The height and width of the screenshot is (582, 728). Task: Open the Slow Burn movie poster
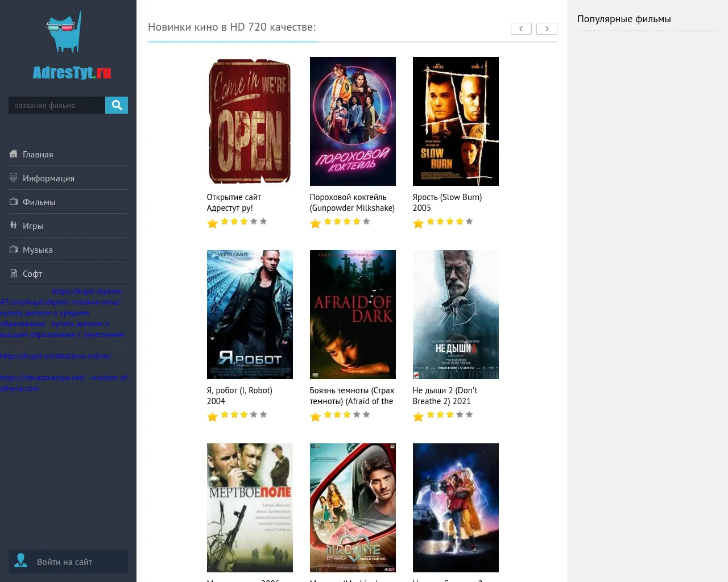[x=456, y=121]
